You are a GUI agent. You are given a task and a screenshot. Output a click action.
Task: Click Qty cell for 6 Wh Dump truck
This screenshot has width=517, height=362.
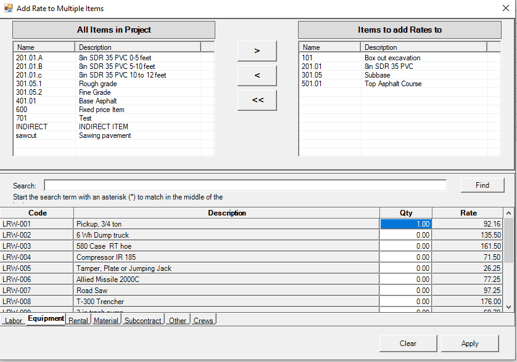[x=406, y=235]
